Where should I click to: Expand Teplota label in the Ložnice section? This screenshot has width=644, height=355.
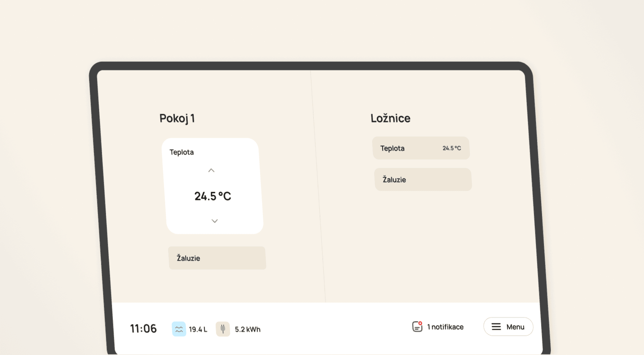pyautogui.click(x=393, y=148)
